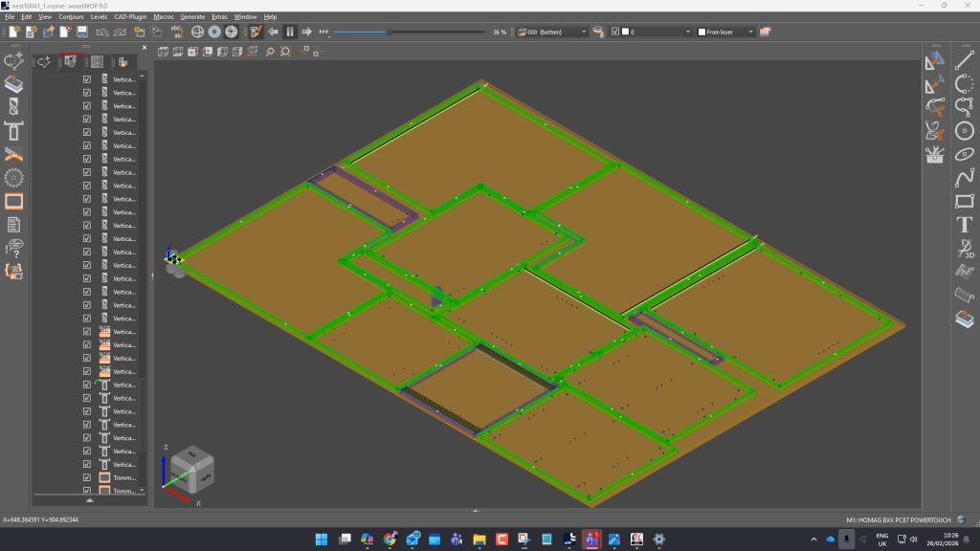Click the magnifier zoom icon above viewport
Viewport: 980px width, 551px height.
pyautogui.click(x=270, y=52)
